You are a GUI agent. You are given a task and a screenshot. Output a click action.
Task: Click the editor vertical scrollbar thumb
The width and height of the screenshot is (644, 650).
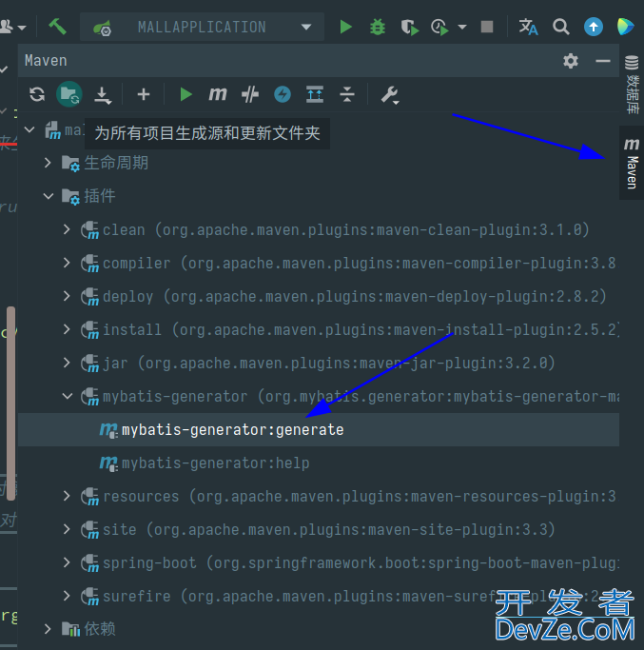11,404
